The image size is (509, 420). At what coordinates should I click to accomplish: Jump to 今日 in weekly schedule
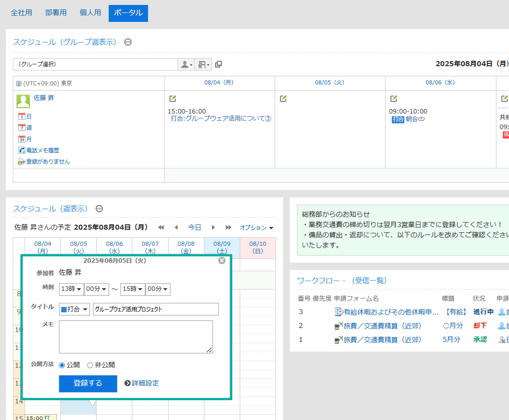[195, 227]
